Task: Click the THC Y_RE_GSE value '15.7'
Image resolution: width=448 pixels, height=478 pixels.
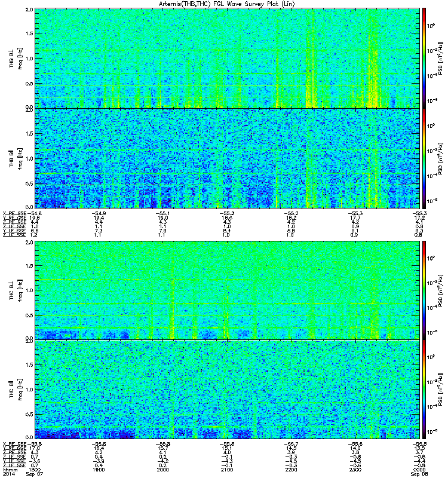Action: pyautogui.click(x=162, y=448)
